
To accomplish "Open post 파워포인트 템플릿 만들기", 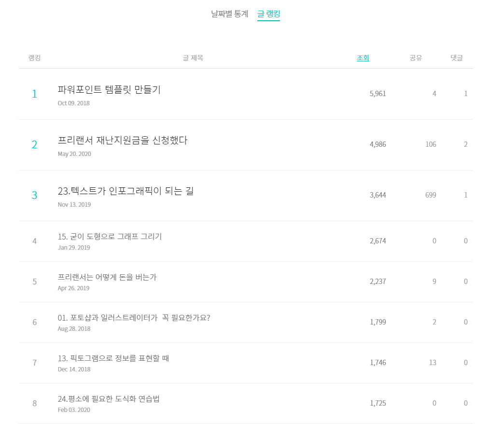I will pyautogui.click(x=109, y=89).
